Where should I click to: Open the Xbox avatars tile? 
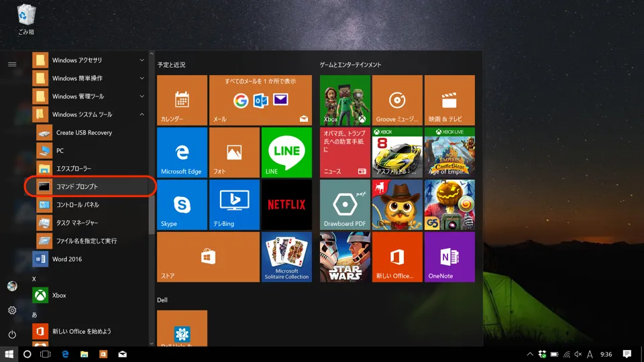click(345, 100)
